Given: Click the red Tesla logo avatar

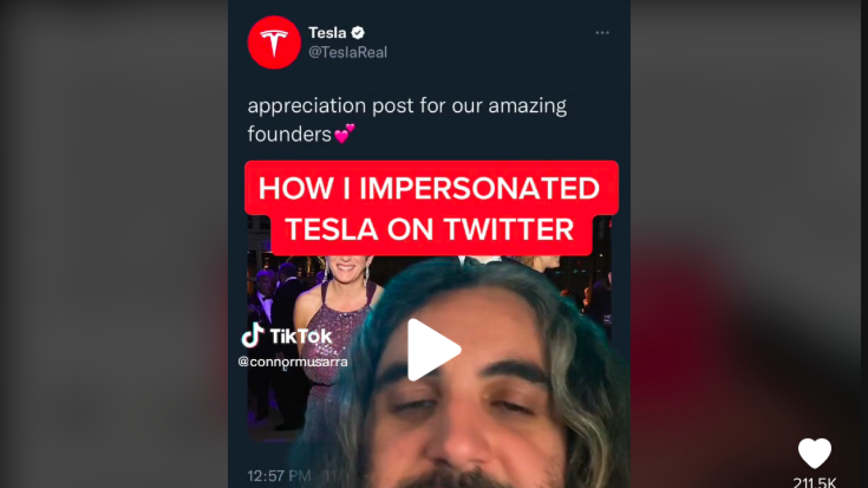Looking at the screenshot, I should (x=274, y=43).
